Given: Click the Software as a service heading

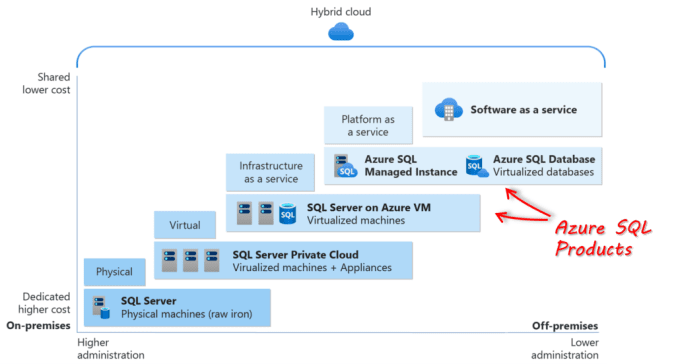Looking at the screenshot, I should tap(523, 110).
